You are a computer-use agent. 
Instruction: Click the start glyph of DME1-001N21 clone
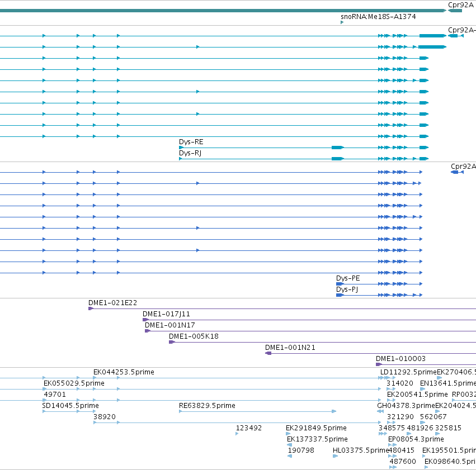[268, 353]
